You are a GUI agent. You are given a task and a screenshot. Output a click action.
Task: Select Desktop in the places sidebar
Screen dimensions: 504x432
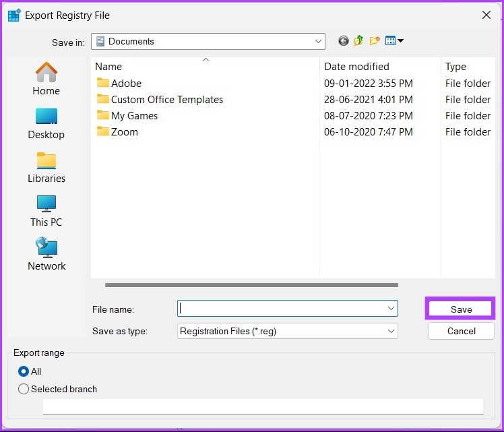tap(46, 123)
